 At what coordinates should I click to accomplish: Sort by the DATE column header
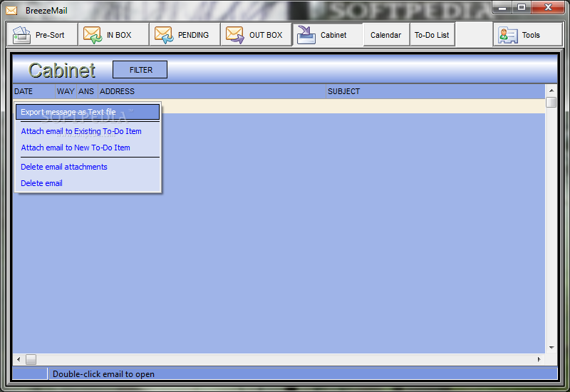click(33, 91)
